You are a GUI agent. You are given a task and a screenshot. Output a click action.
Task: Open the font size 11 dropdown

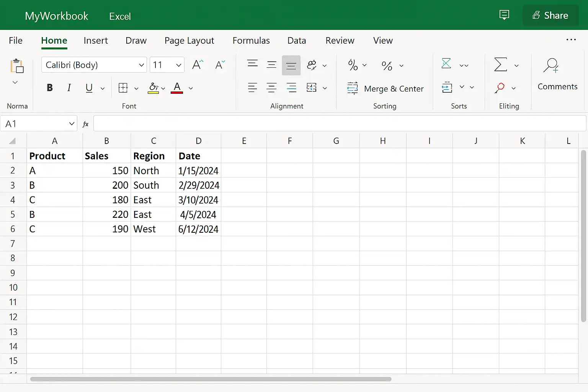click(167, 65)
